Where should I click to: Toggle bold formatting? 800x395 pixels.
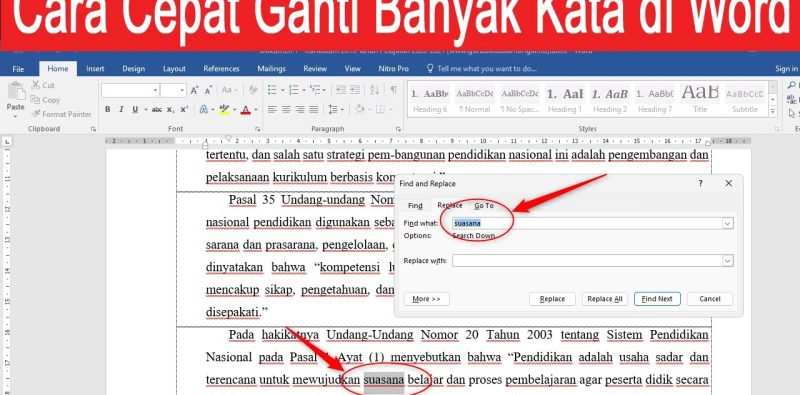[x=108, y=109]
